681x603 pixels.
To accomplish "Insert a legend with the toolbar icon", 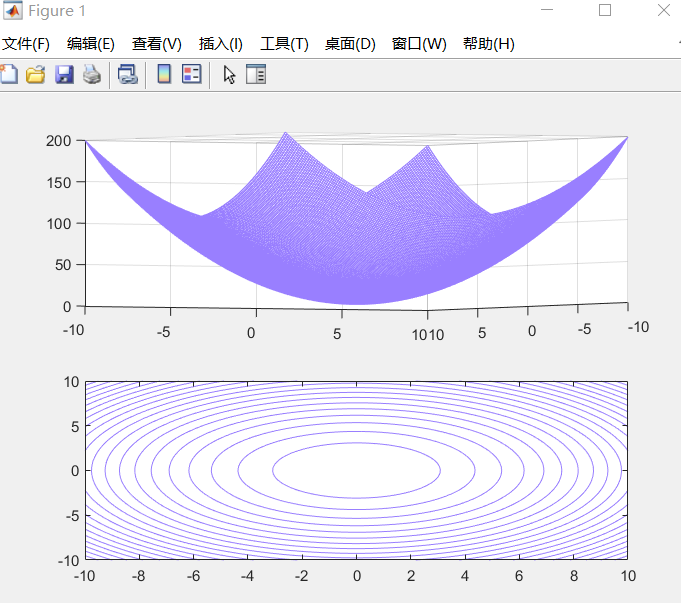I will [192, 74].
